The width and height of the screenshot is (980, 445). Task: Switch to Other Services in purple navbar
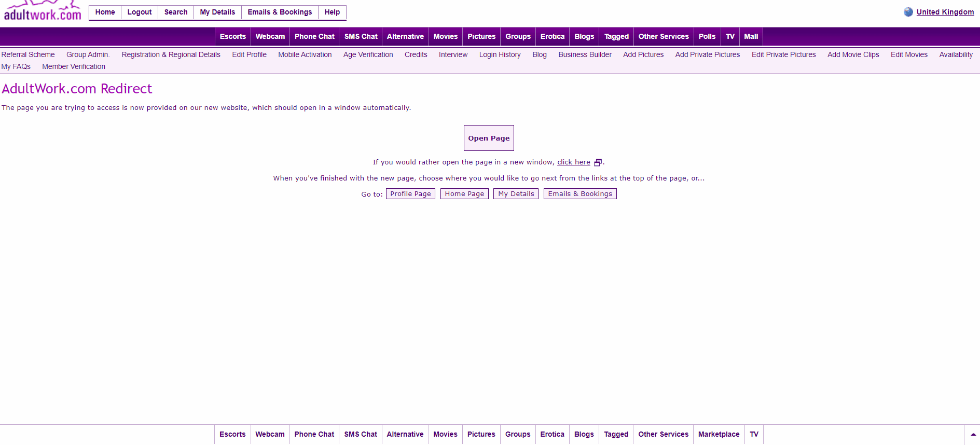(x=663, y=37)
